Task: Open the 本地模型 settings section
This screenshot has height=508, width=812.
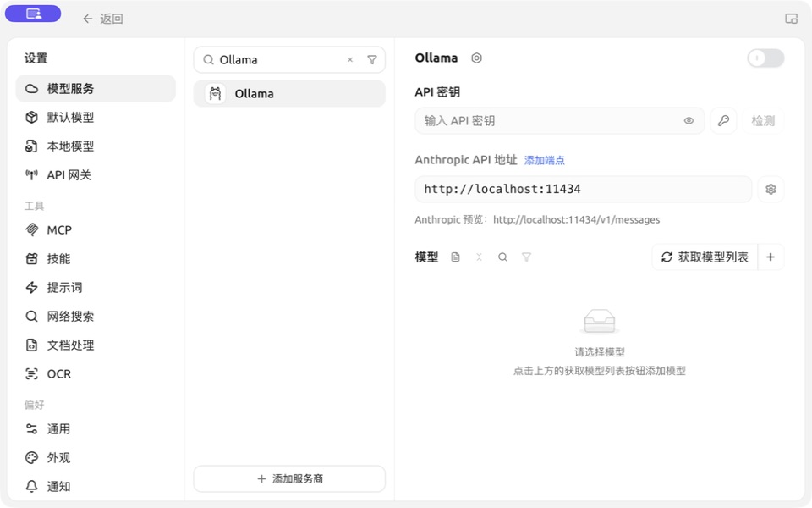Action: click(x=96, y=146)
